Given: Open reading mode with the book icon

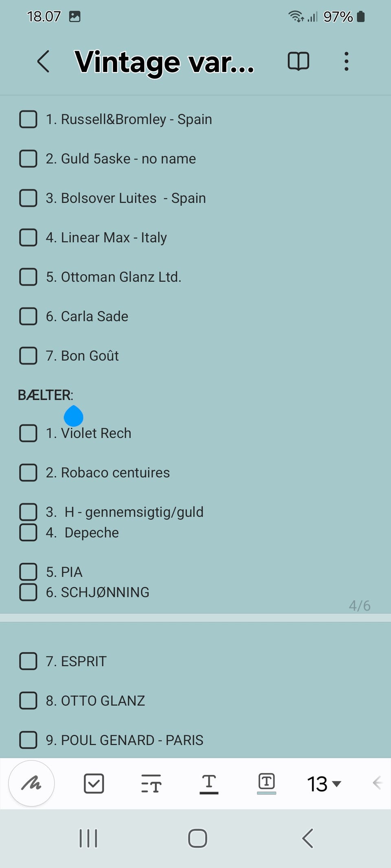Looking at the screenshot, I should pos(298,61).
